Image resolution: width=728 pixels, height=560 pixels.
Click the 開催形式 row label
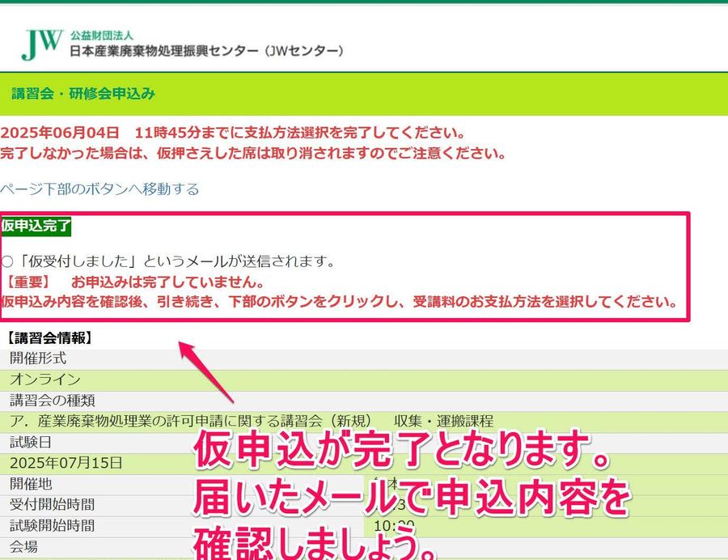pos(38,358)
